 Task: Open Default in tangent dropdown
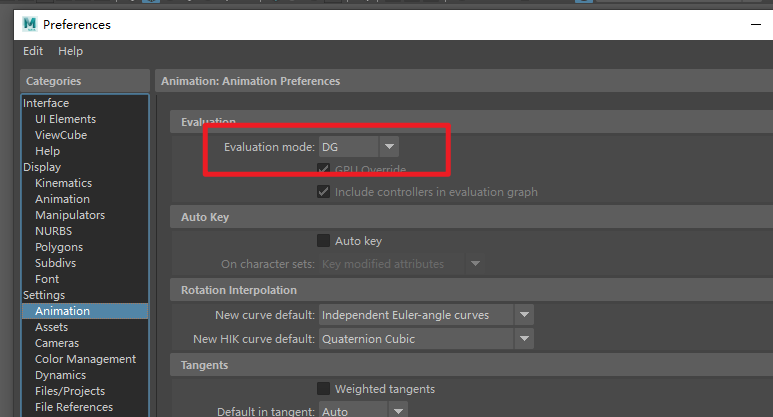pos(363,411)
